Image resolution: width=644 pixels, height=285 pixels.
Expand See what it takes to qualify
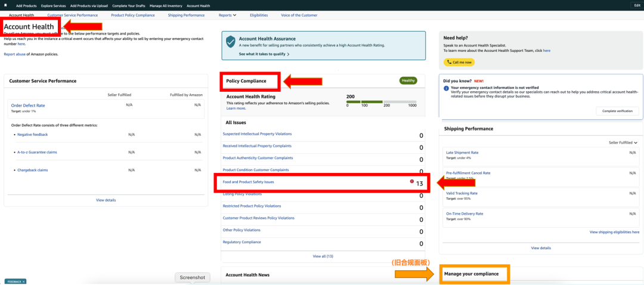tap(264, 54)
